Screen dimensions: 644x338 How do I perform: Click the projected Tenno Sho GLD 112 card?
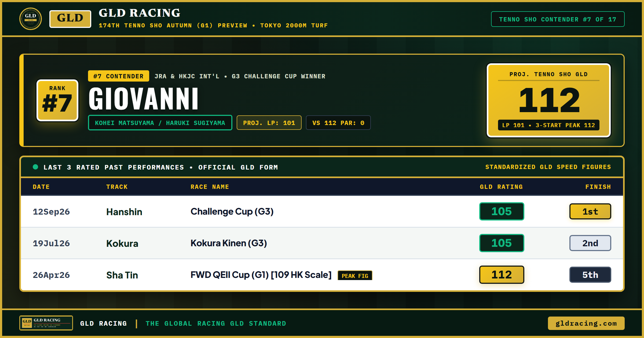click(x=548, y=100)
